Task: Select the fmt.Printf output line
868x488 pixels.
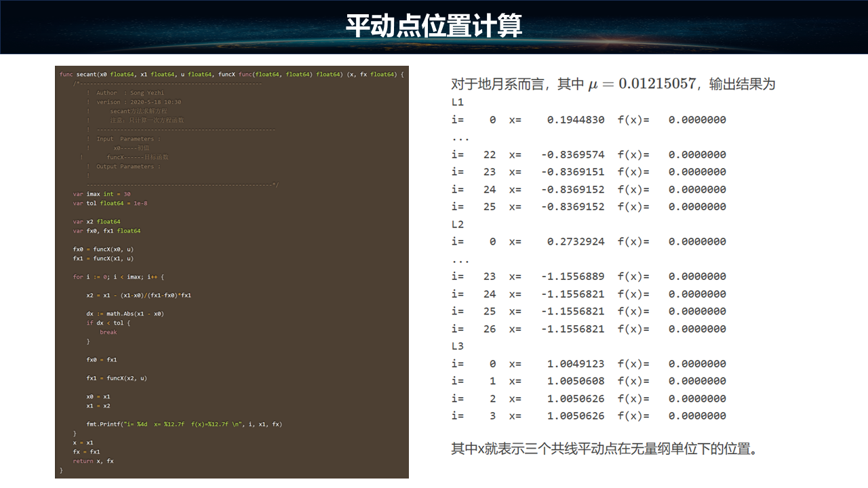Action: point(184,424)
